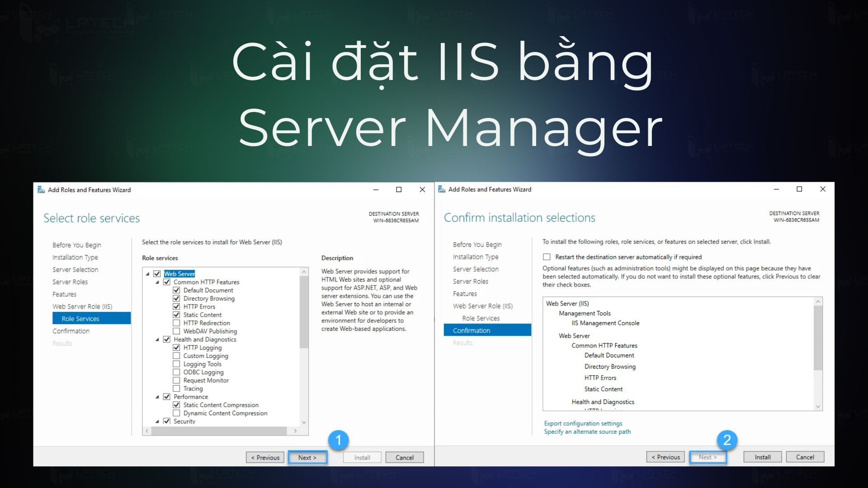The width and height of the screenshot is (868, 488).
Task: Click role services vertical scrollbar thumb
Action: (304, 312)
